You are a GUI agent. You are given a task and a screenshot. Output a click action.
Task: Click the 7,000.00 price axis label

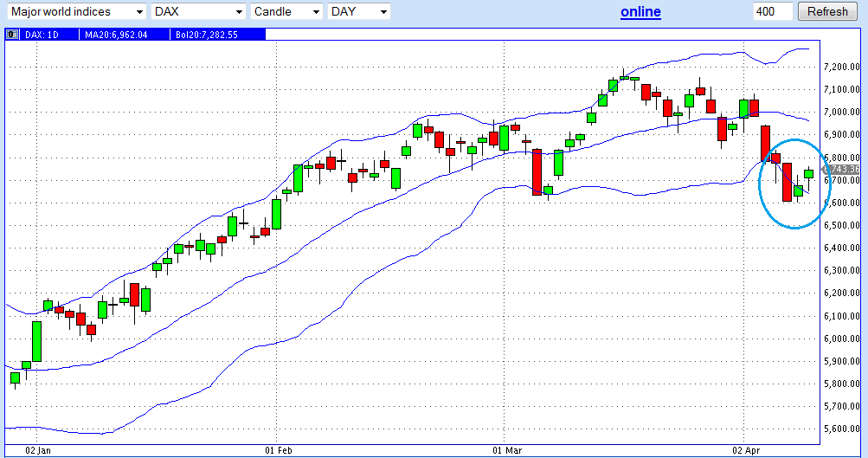click(x=841, y=112)
